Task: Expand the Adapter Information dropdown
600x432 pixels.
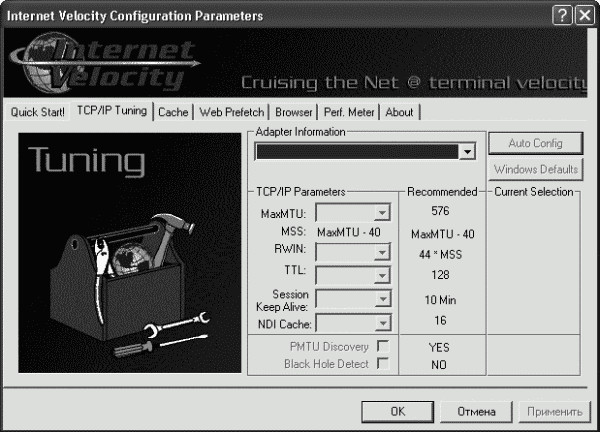Action: pos(466,152)
